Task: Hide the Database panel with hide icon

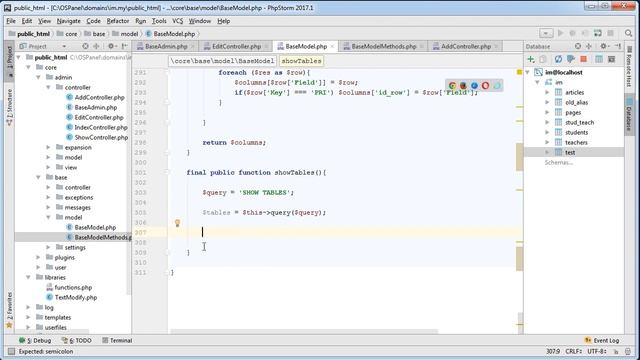Action: 618,46
